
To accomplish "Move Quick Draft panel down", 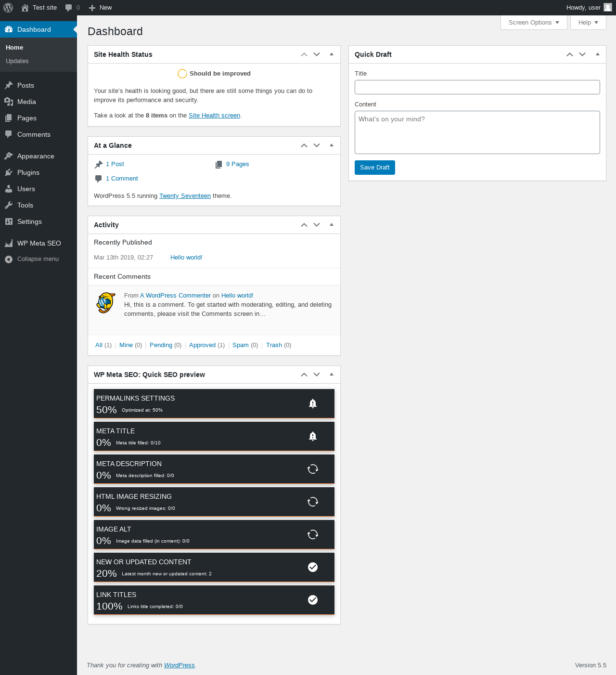I will [x=582, y=54].
